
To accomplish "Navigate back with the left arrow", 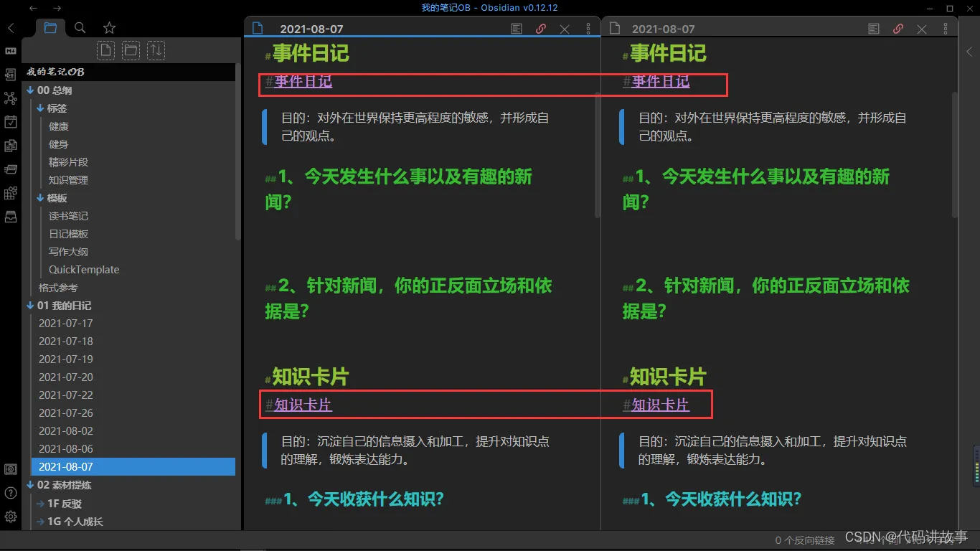I will click(x=33, y=8).
